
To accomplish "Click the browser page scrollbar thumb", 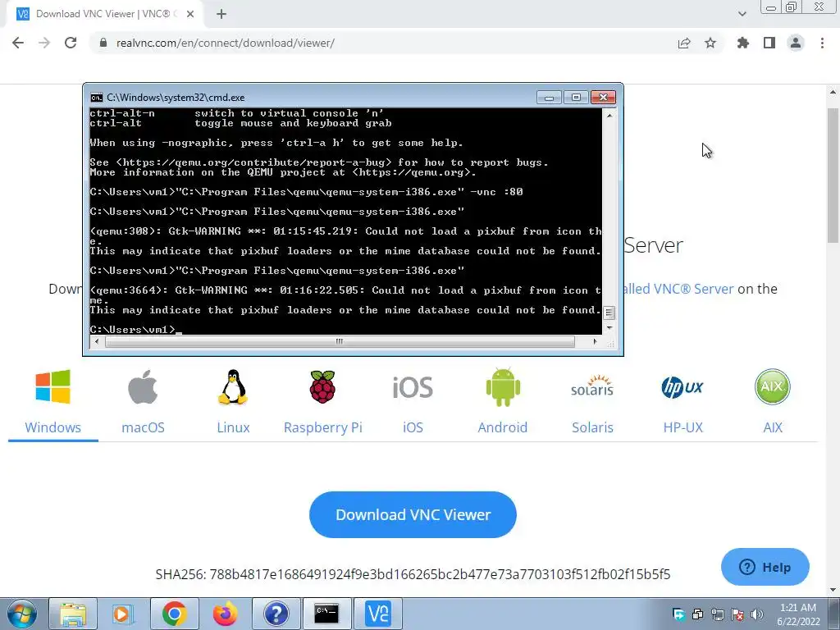I will [x=833, y=176].
